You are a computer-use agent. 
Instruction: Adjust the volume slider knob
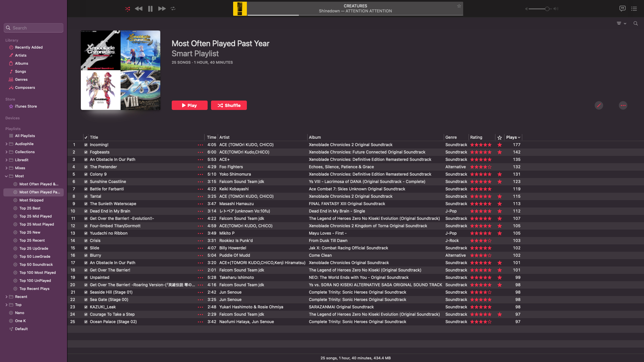click(547, 9)
